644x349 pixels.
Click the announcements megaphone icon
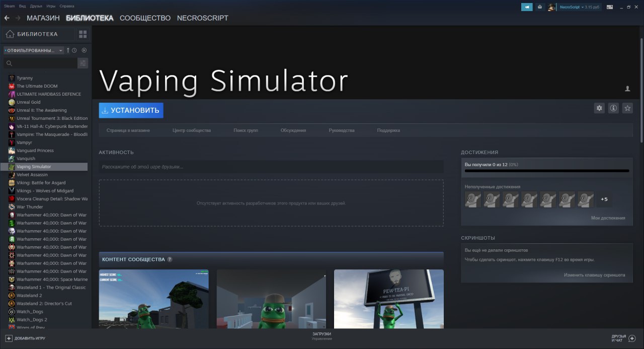tap(527, 7)
